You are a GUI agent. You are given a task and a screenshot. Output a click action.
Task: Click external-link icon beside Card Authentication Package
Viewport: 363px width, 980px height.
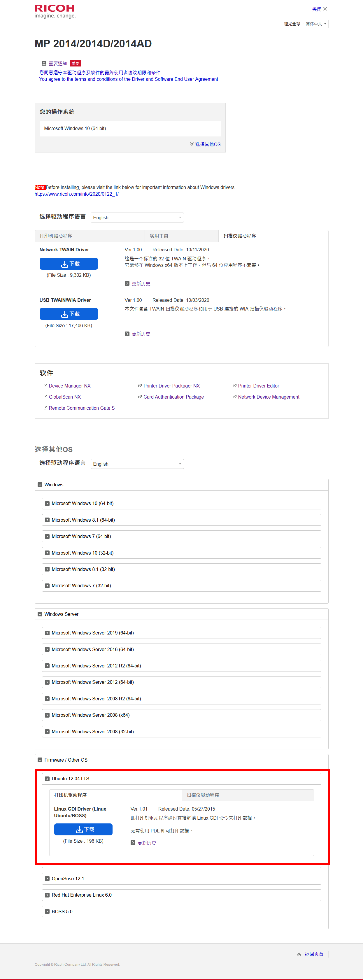140,397
